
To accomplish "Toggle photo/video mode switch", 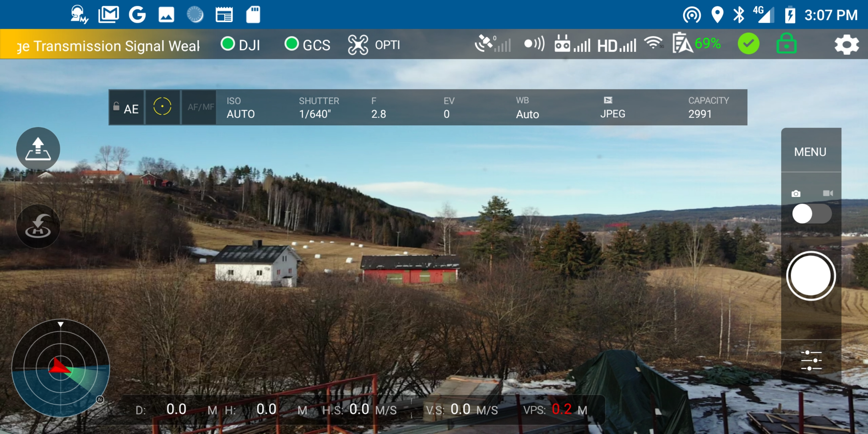I will (x=811, y=214).
